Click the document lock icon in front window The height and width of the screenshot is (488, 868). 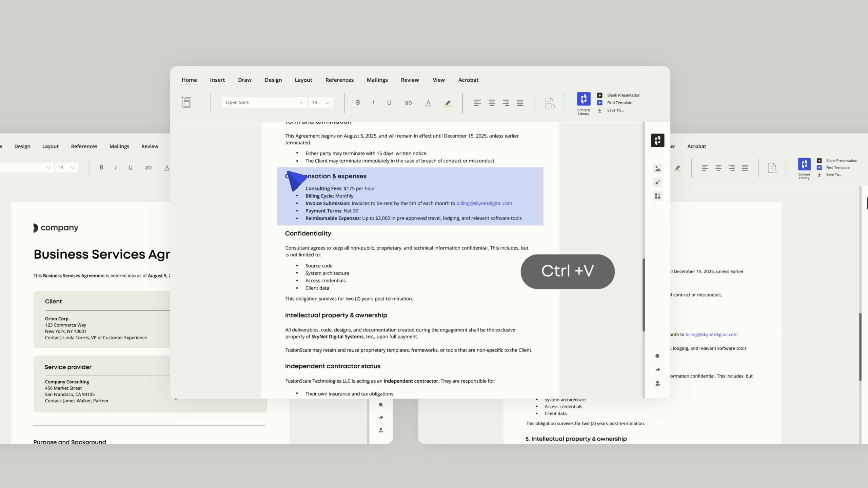pyautogui.click(x=550, y=103)
